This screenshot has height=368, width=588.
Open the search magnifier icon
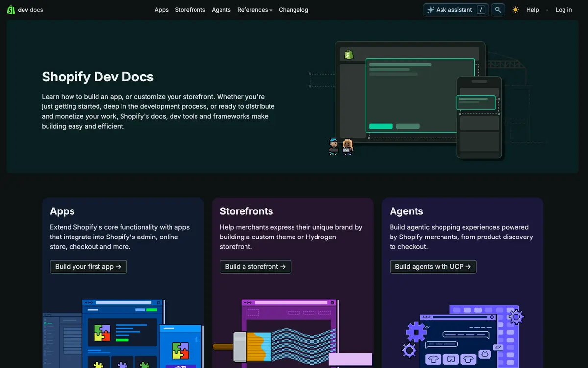pos(498,10)
